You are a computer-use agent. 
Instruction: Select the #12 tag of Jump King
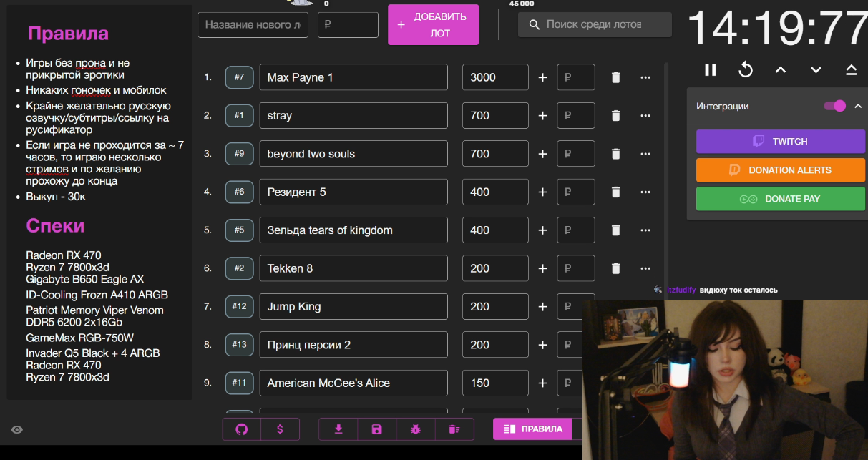pyautogui.click(x=239, y=307)
